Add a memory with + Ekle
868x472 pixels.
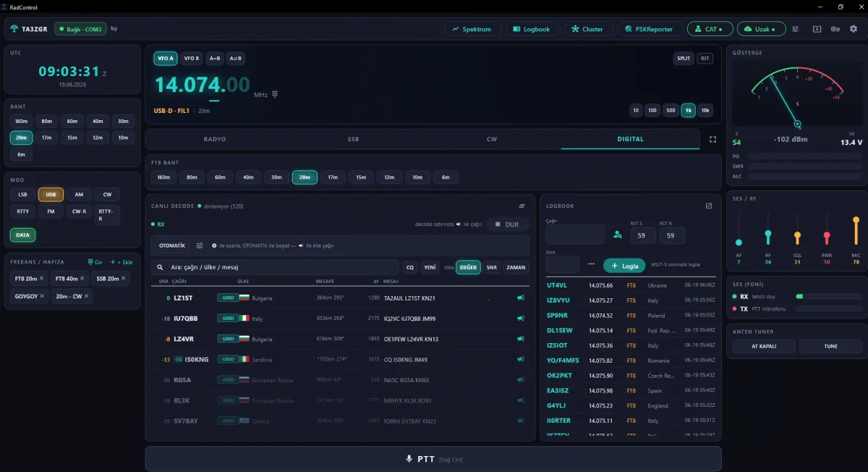pyautogui.click(x=121, y=262)
